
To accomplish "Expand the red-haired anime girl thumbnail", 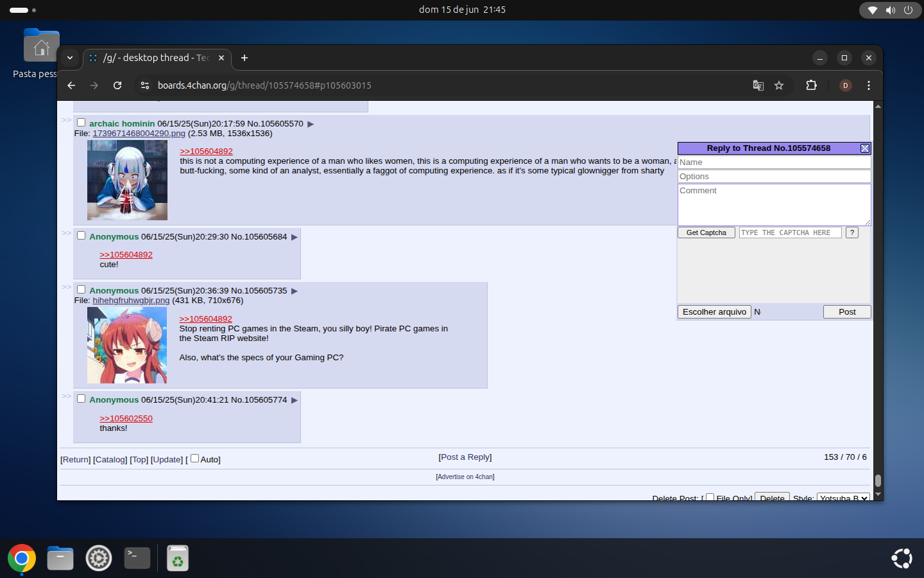I will click(x=127, y=346).
